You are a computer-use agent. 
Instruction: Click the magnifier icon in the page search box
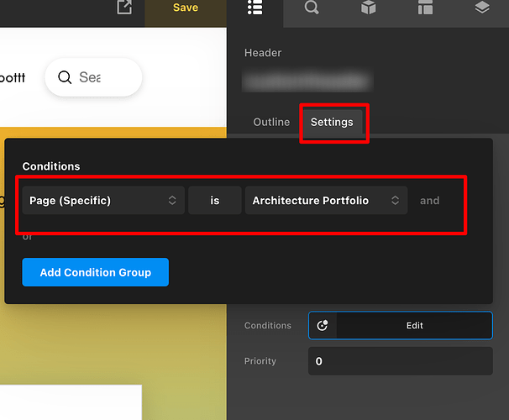click(x=65, y=77)
